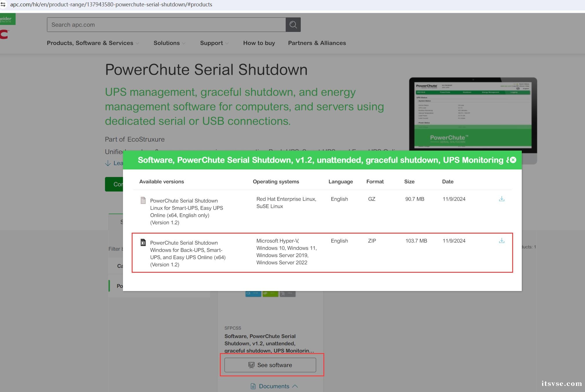Viewport: 585px width, 392px height.
Task: Click the search magnifier icon
Action: click(293, 25)
